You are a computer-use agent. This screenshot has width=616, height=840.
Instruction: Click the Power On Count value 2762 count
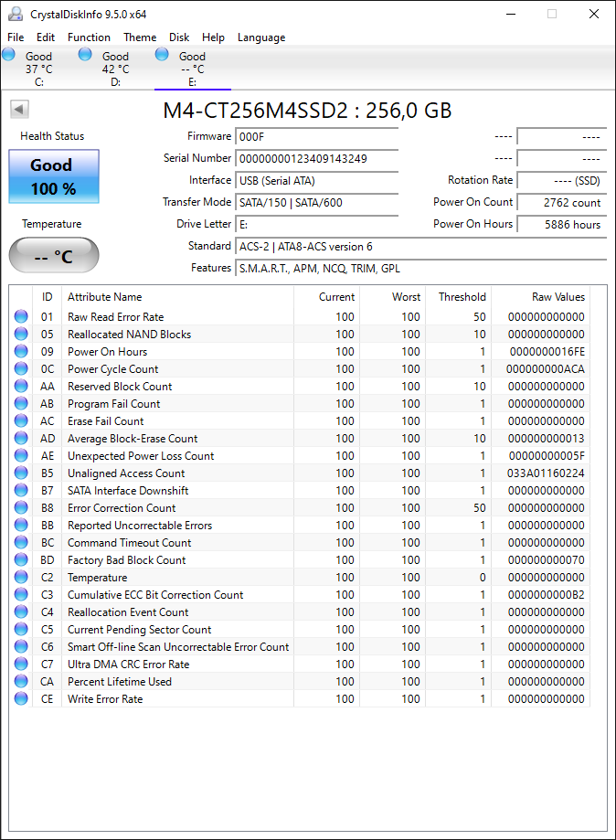(x=561, y=203)
